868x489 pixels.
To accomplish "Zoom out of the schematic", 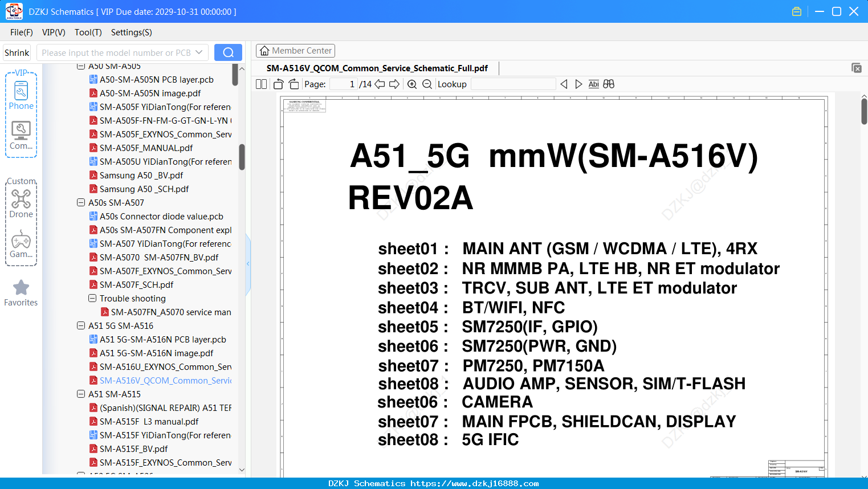I will [427, 84].
